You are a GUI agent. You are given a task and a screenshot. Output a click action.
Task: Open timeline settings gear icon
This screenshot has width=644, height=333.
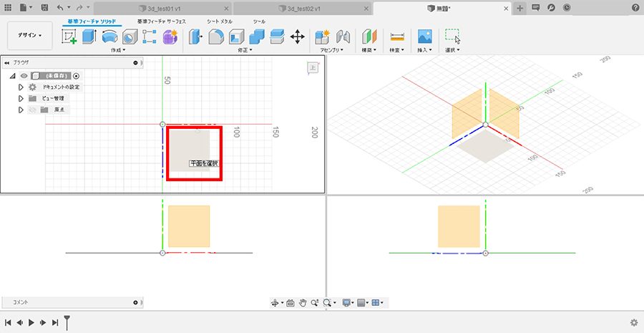635,322
